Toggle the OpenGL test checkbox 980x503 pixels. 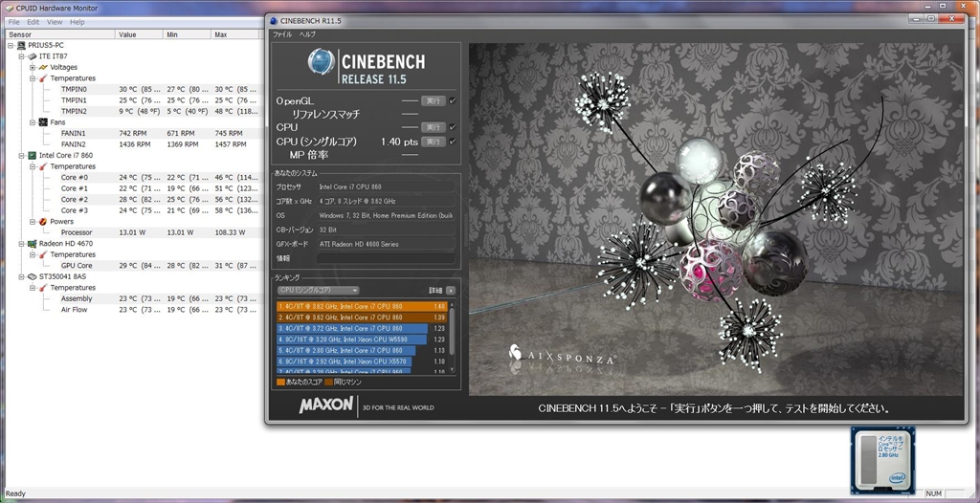(x=452, y=100)
